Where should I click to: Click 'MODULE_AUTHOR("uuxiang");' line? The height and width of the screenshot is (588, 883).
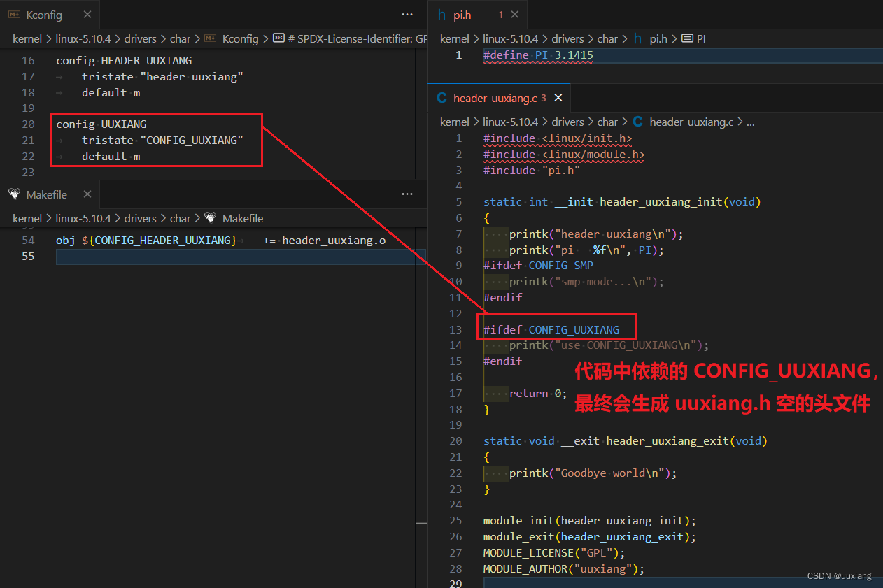coord(564,569)
